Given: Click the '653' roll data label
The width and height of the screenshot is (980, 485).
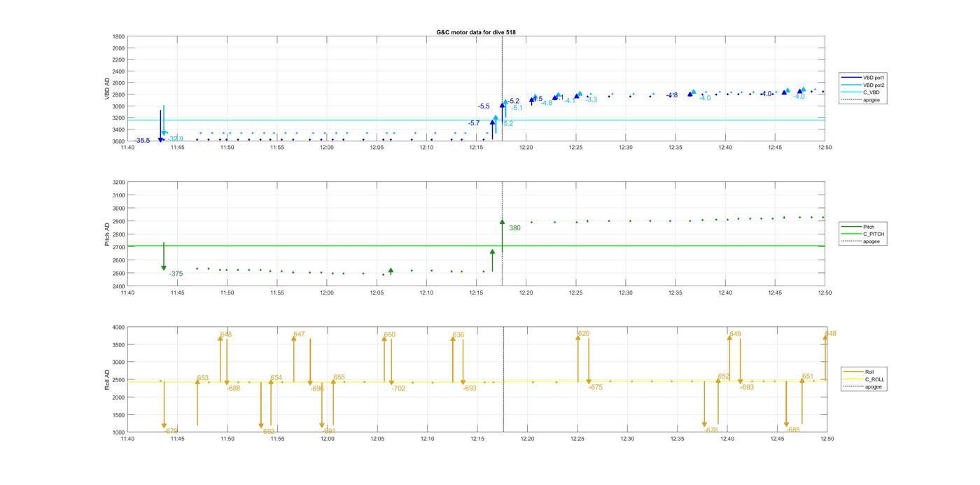Looking at the screenshot, I should point(203,378).
